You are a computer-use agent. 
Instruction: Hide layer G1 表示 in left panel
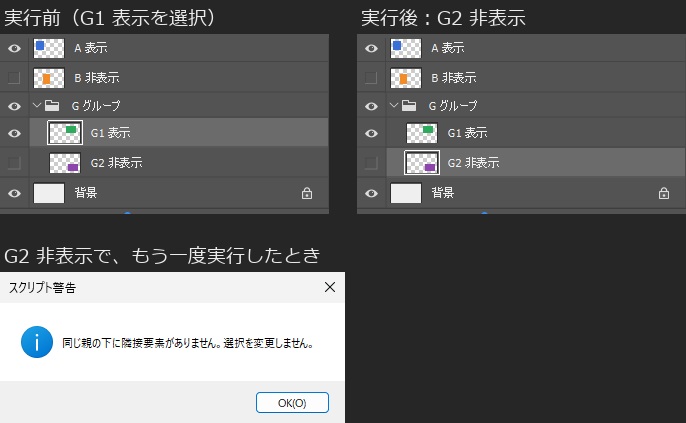pos(14,133)
